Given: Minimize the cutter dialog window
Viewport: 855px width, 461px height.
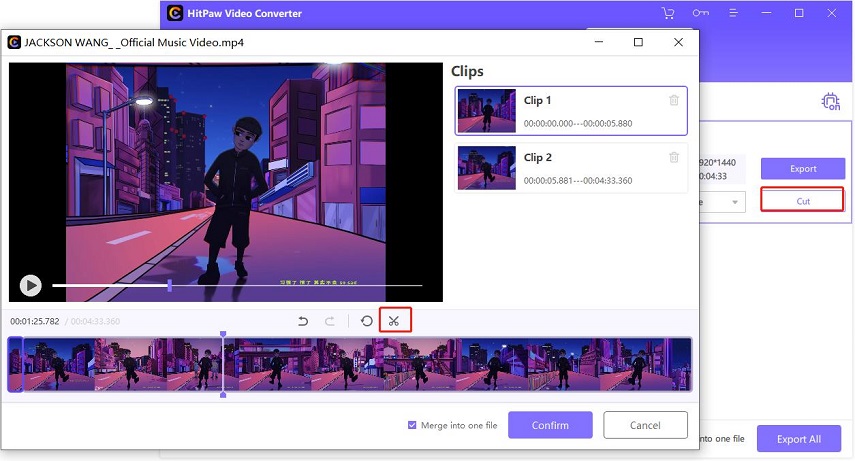Looking at the screenshot, I should coord(599,42).
